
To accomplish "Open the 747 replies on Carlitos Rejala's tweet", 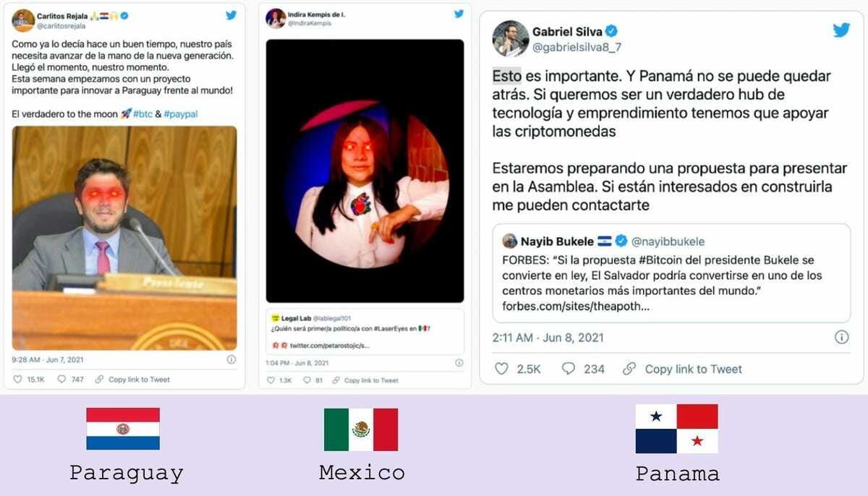I will pos(70,380).
